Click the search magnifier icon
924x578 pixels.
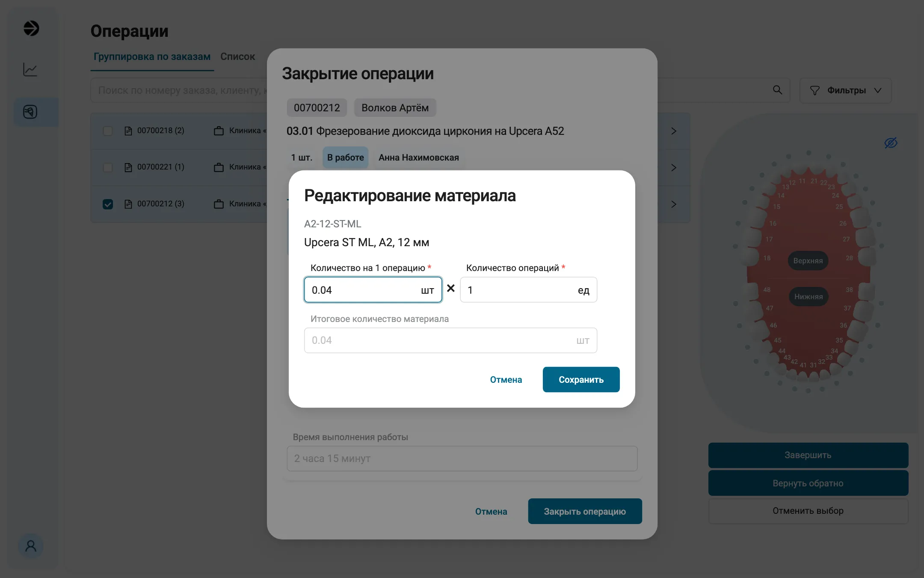(777, 90)
